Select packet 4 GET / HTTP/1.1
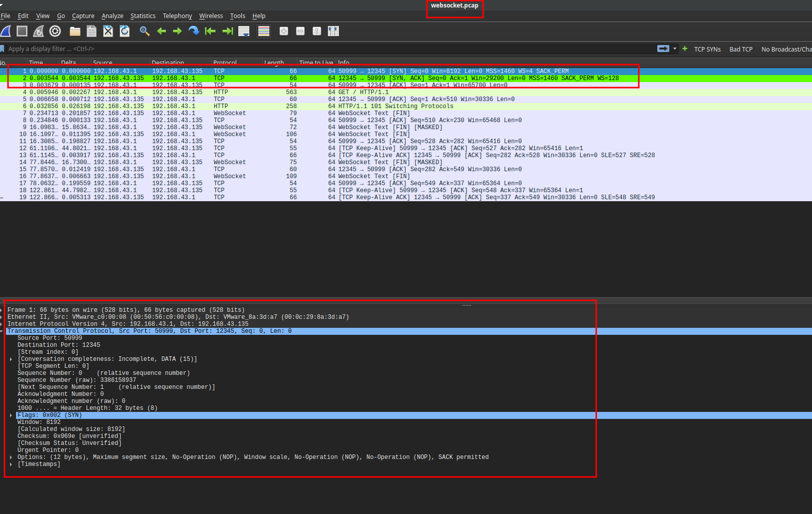Viewport: 812px width, 514px height. tap(406, 92)
